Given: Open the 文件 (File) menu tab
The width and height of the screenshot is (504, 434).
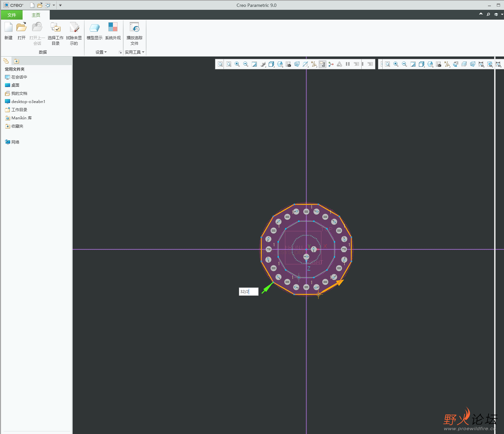Looking at the screenshot, I should pyautogui.click(x=12, y=15).
